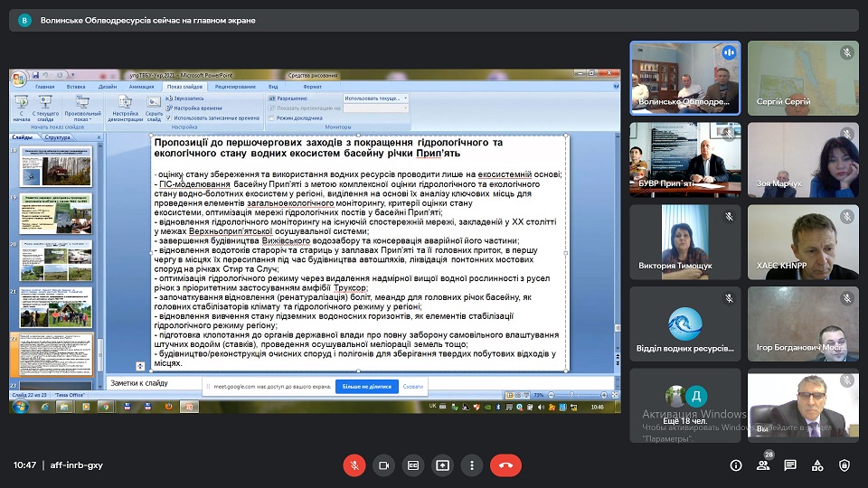
Task: Toggle 'Использовать записанные времена' checkbox
Action: (x=170, y=117)
